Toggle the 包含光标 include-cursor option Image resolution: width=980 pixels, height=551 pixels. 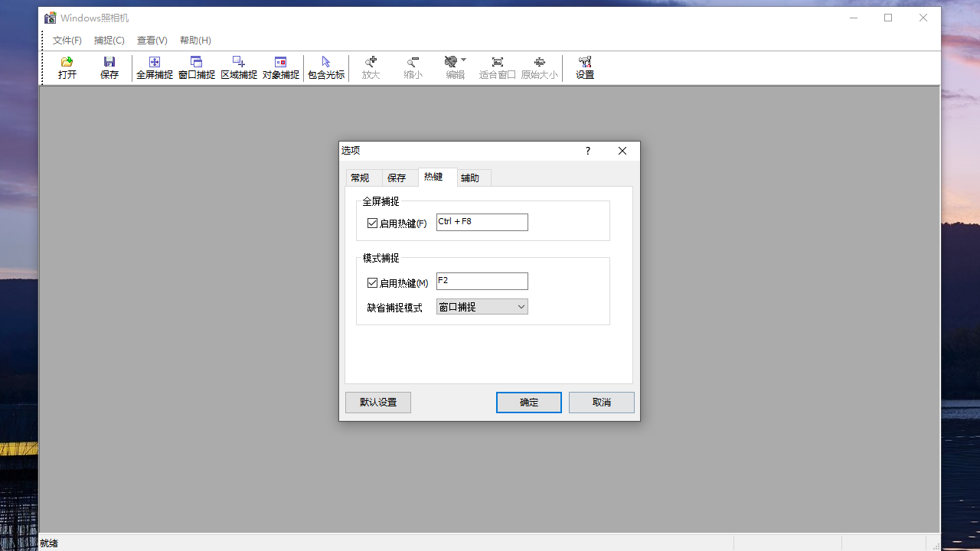(325, 67)
